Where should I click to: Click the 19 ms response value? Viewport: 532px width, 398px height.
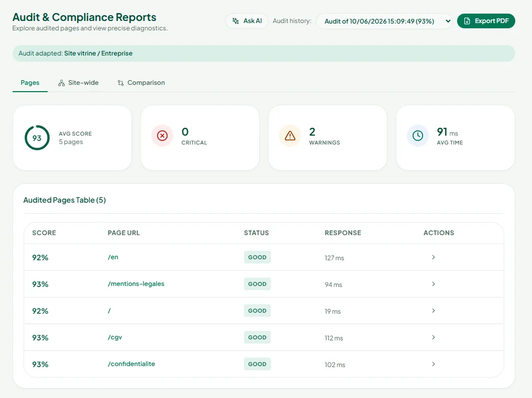coord(332,312)
